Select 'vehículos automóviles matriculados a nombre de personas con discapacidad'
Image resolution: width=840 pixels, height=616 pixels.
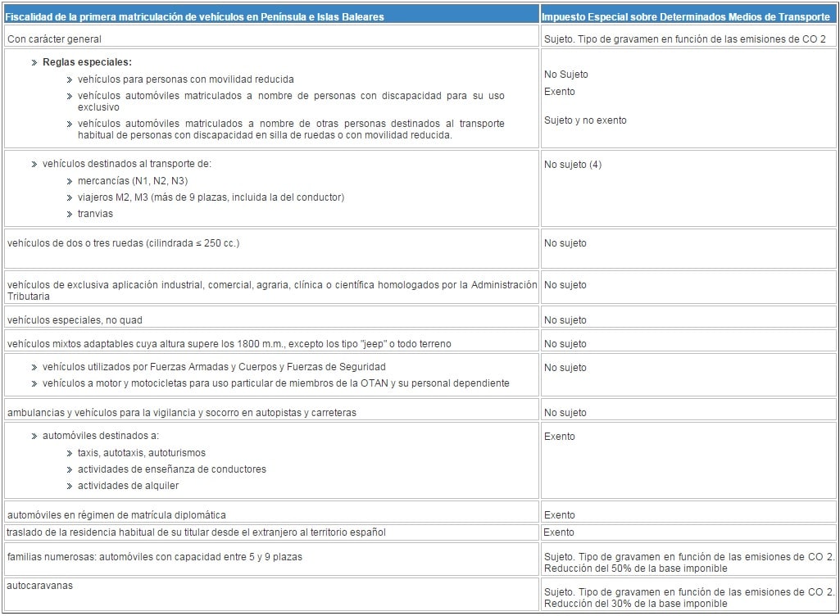click(x=291, y=102)
